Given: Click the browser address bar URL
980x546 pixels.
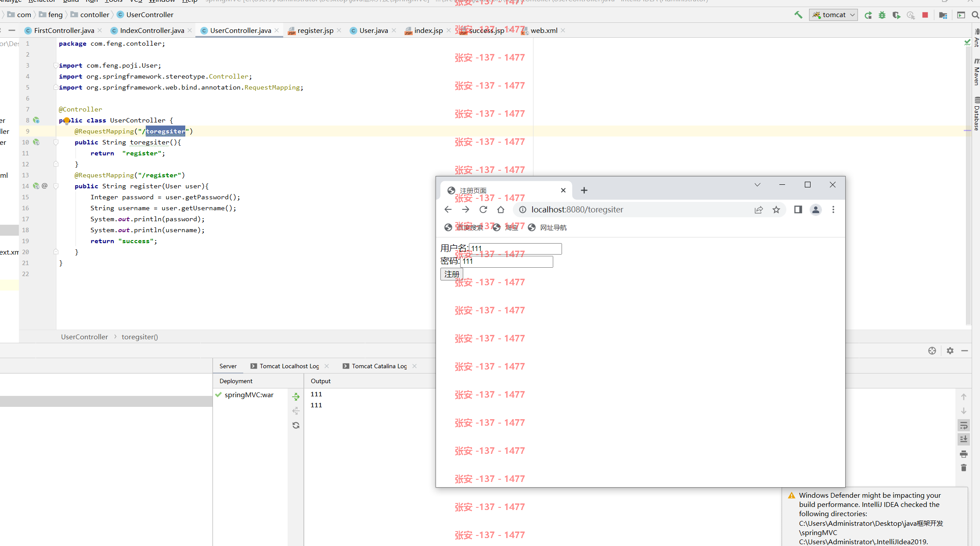Looking at the screenshot, I should tap(577, 209).
